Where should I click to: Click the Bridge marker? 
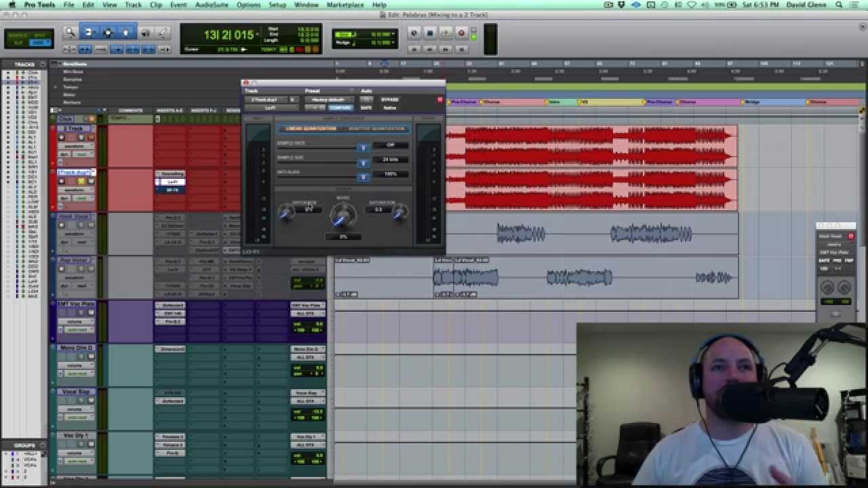pyautogui.click(x=752, y=102)
